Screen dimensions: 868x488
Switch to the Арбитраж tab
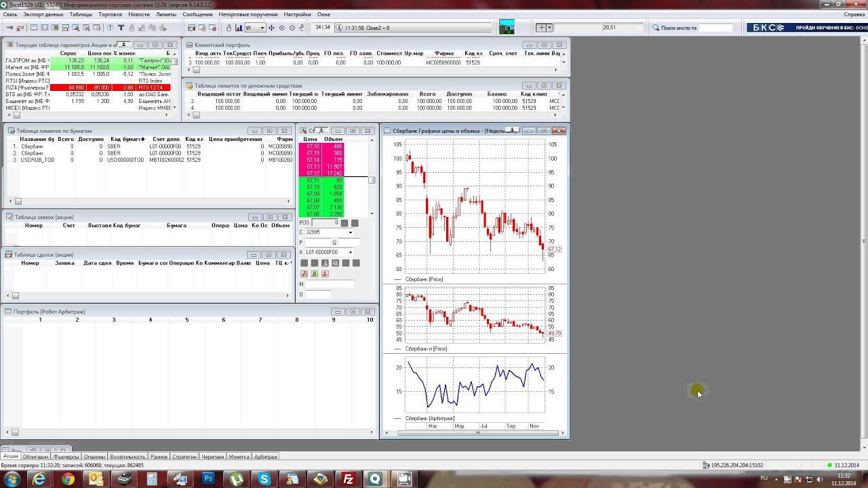266,457
